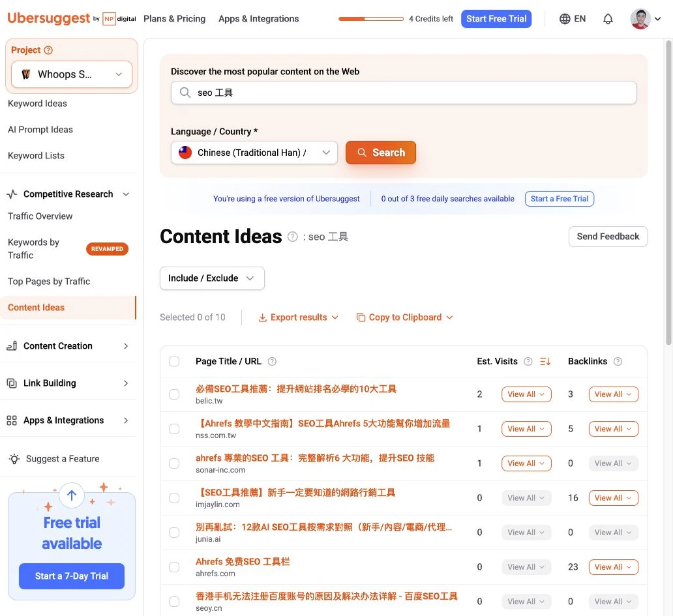Go to Traffic Overview
The width and height of the screenshot is (673, 616).
40,216
